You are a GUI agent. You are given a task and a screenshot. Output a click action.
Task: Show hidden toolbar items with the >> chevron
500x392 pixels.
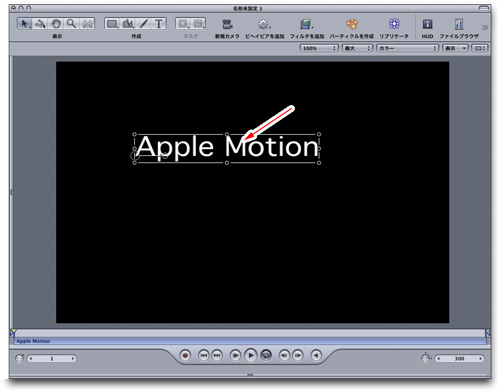pos(485,27)
